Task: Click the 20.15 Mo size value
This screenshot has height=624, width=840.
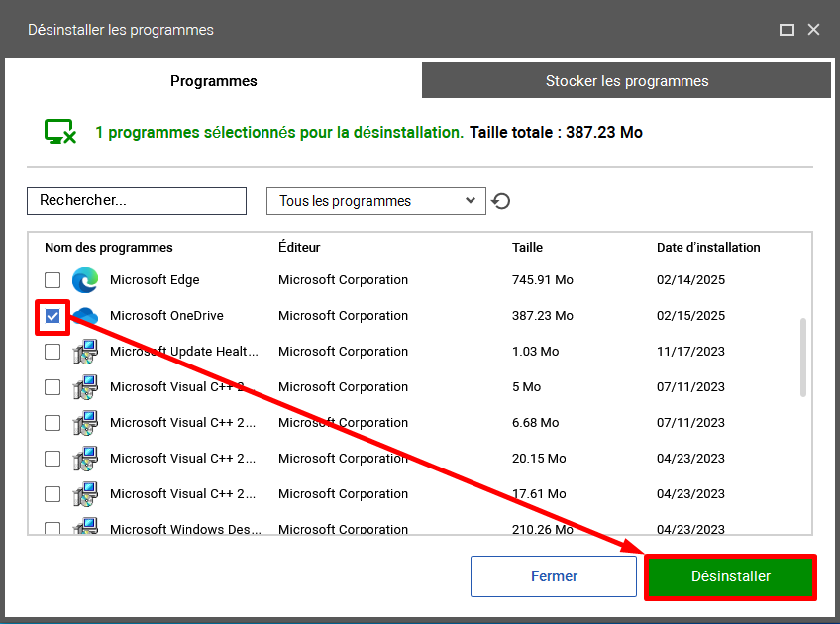Action: pyautogui.click(x=539, y=458)
